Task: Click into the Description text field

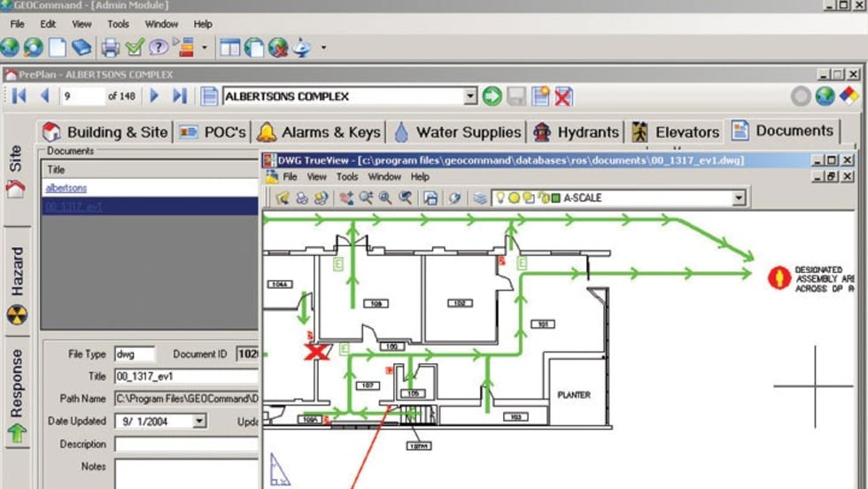Action: coord(186,444)
